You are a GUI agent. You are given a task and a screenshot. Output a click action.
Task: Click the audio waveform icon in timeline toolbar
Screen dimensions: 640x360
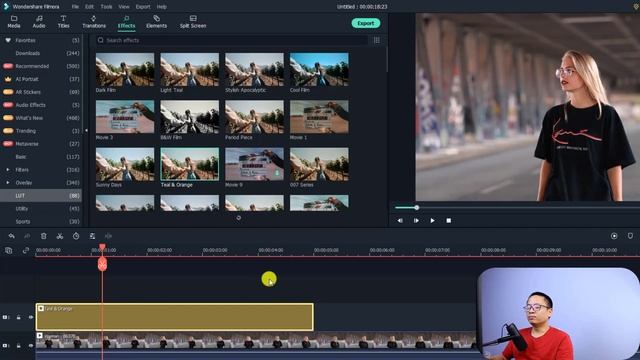coord(108,236)
